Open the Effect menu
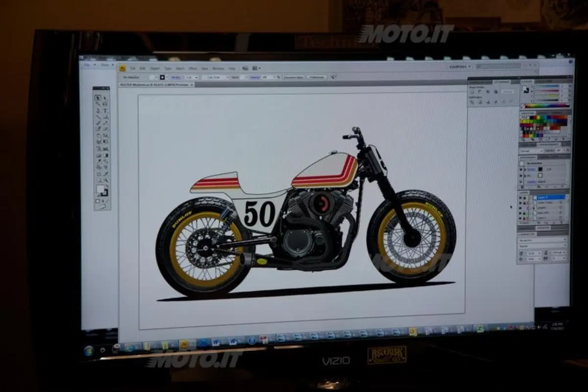588x392 pixels. [193, 68]
